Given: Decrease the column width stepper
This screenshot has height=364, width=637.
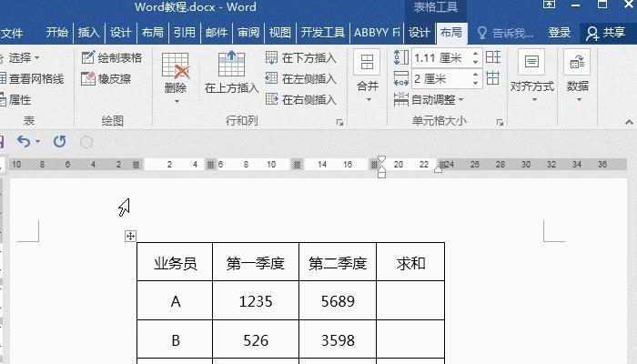Looking at the screenshot, I should click(x=476, y=84).
